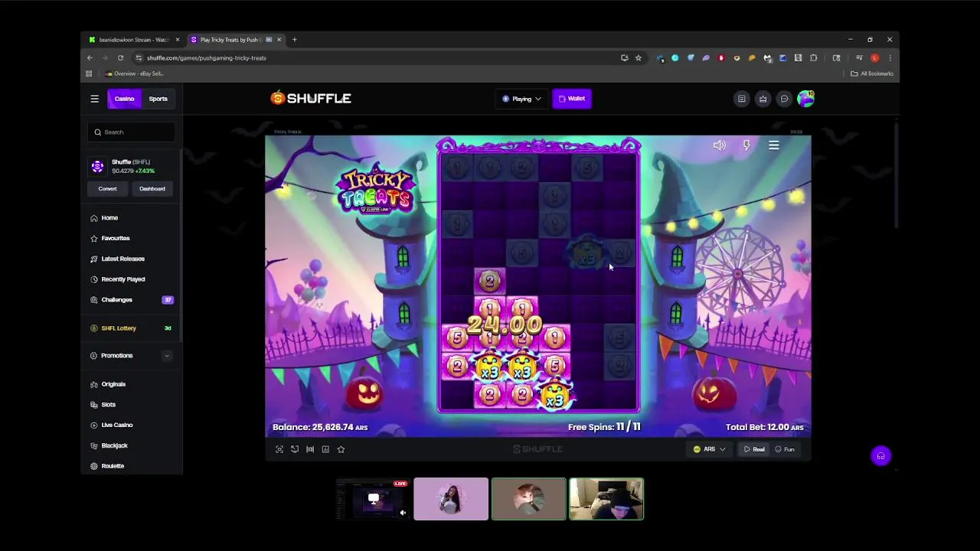The image size is (980, 551).
Task: Open the browser extensions puzzle icon
Action: click(x=813, y=58)
